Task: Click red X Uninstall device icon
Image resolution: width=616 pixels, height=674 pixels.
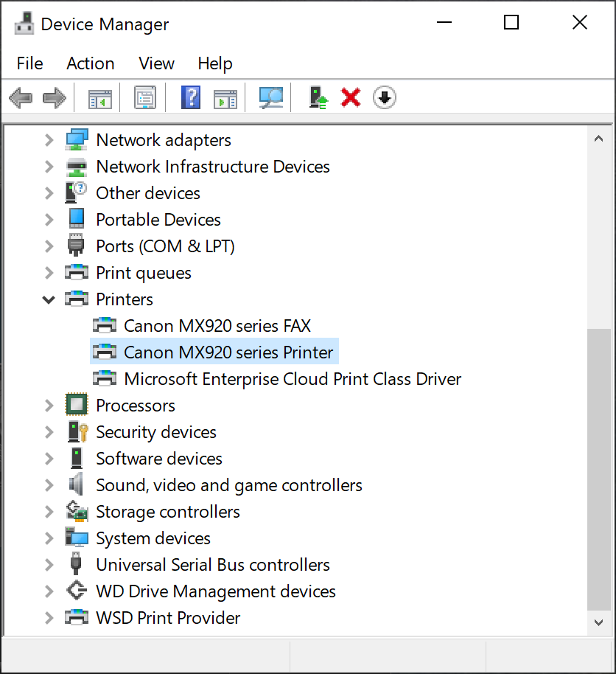Action: tap(351, 97)
